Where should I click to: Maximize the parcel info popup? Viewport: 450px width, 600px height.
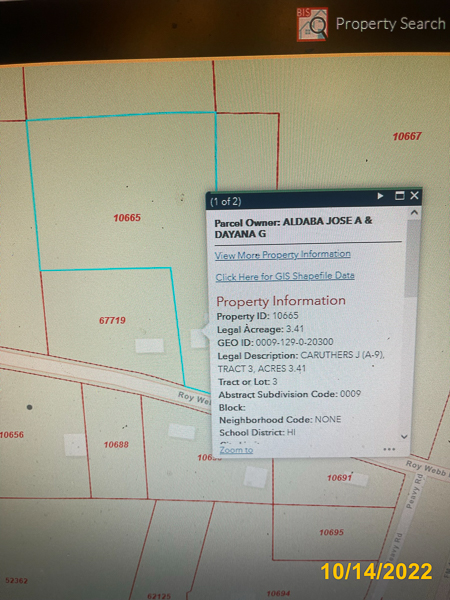(x=399, y=196)
